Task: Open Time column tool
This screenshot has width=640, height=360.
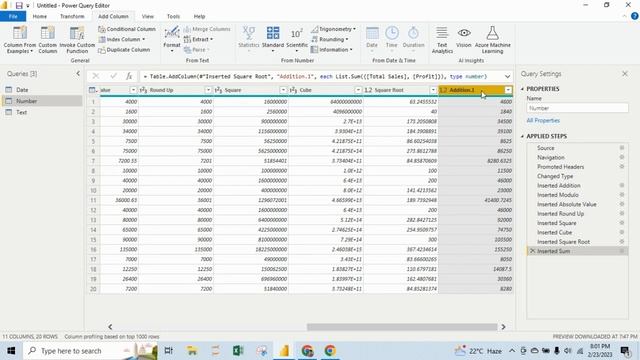Action: coord(391,38)
